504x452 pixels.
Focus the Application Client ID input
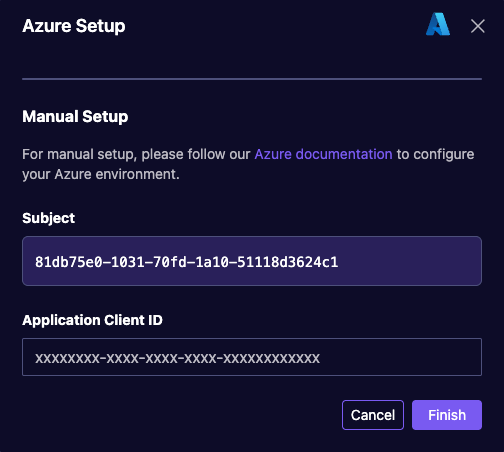click(252, 357)
